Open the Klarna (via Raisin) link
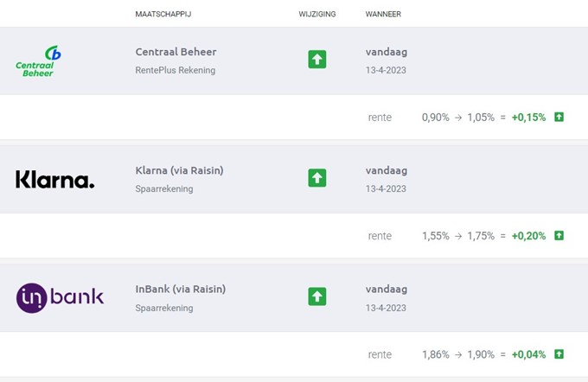Image resolution: width=588 pixels, height=382 pixels. [x=179, y=170]
